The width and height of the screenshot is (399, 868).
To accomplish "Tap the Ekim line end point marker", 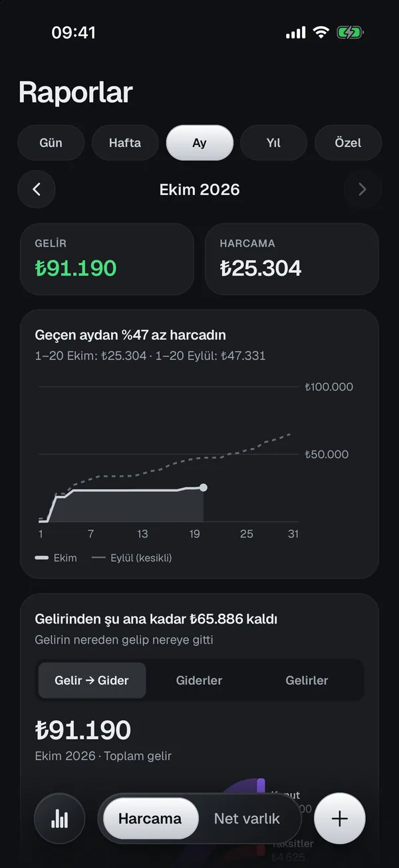I will coord(203,488).
